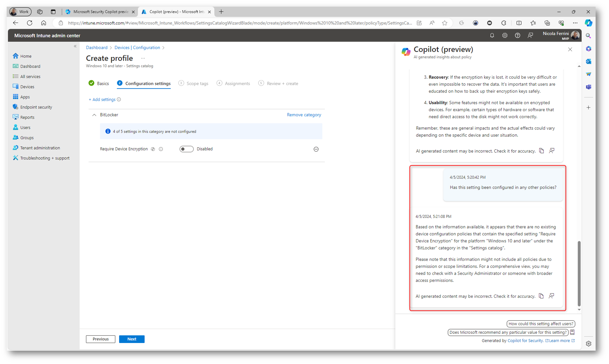Viewport: 609px width, 364px height.
Task: Click the + Add settings link
Action: (102, 99)
